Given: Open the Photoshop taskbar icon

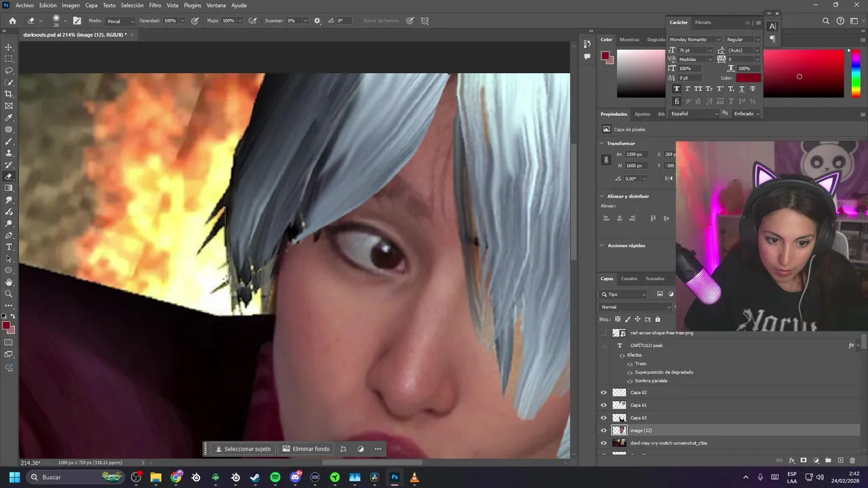Looking at the screenshot, I should (x=395, y=477).
